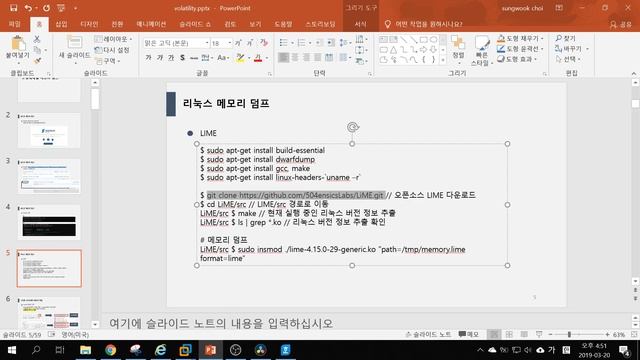
Task: Open the 도형 채우기 shape fill dropdown
Action: coord(520,38)
